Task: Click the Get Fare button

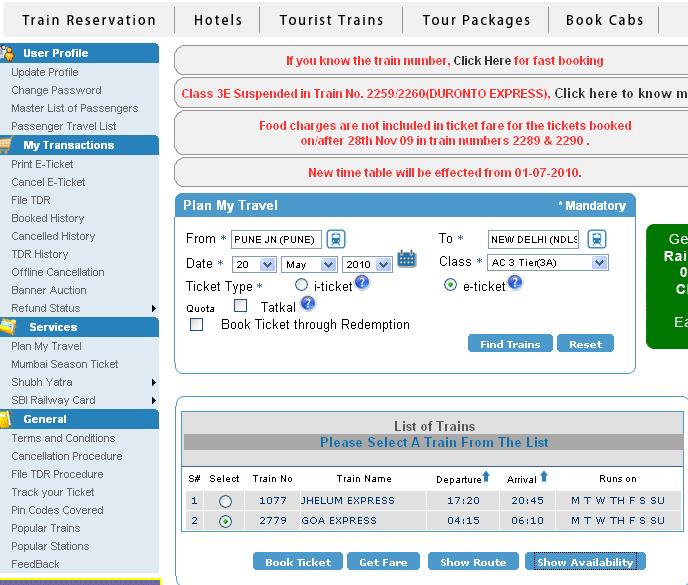Action: click(x=383, y=562)
